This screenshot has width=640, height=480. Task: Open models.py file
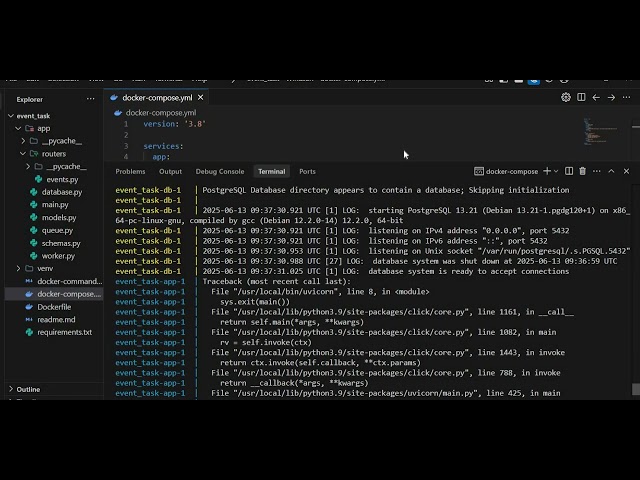pyautogui.click(x=59, y=218)
